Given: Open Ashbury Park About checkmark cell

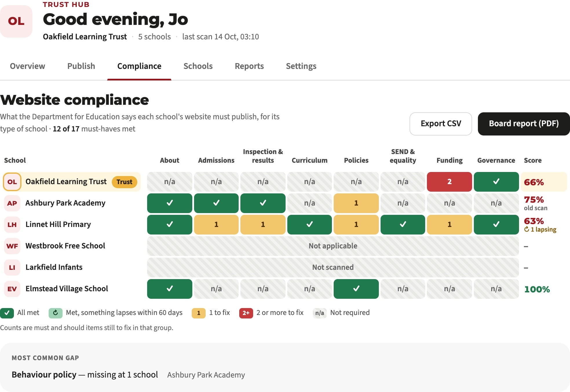Looking at the screenshot, I should coord(170,203).
